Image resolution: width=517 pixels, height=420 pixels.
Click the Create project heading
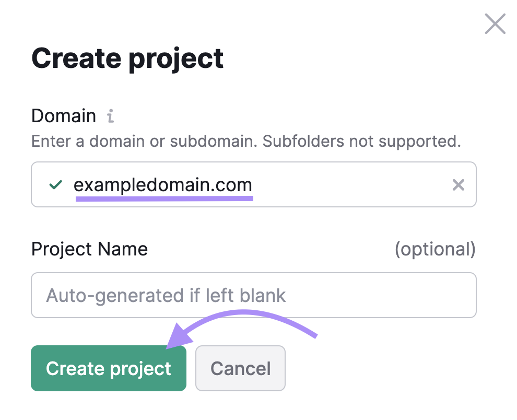click(x=127, y=58)
